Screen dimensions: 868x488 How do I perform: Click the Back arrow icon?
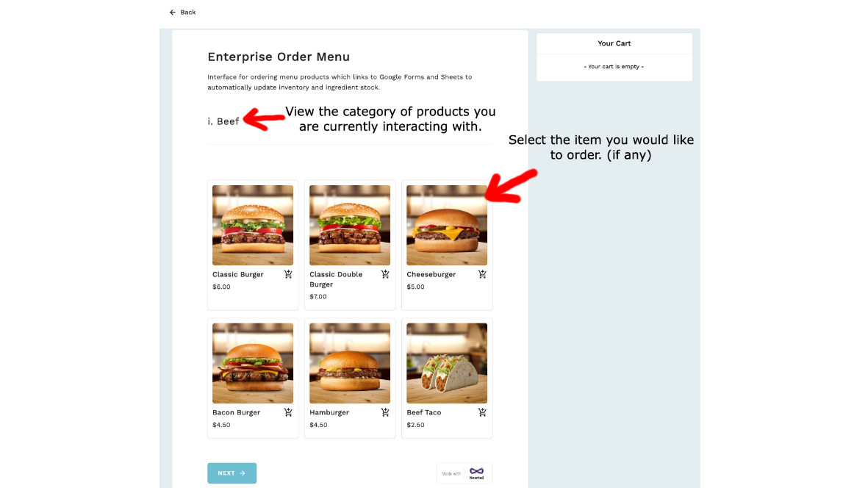click(173, 12)
